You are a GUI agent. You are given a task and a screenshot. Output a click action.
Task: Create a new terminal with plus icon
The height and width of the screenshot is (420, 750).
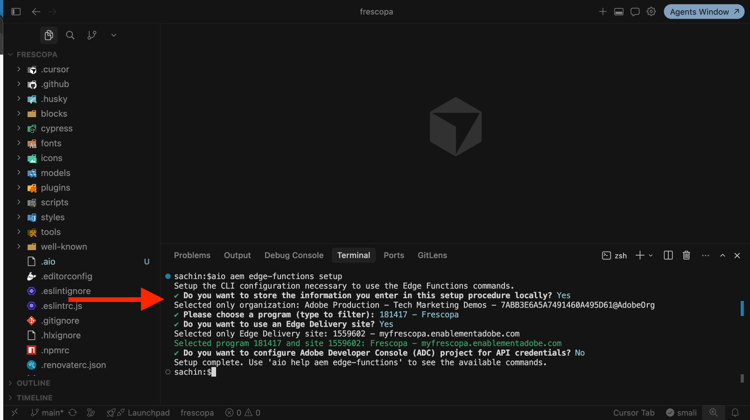coord(640,255)
